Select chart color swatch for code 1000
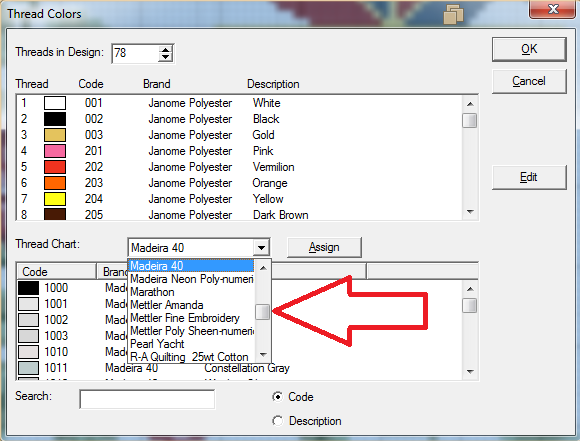The height and width of the screenshot is (441, 580). pos(28,288)
